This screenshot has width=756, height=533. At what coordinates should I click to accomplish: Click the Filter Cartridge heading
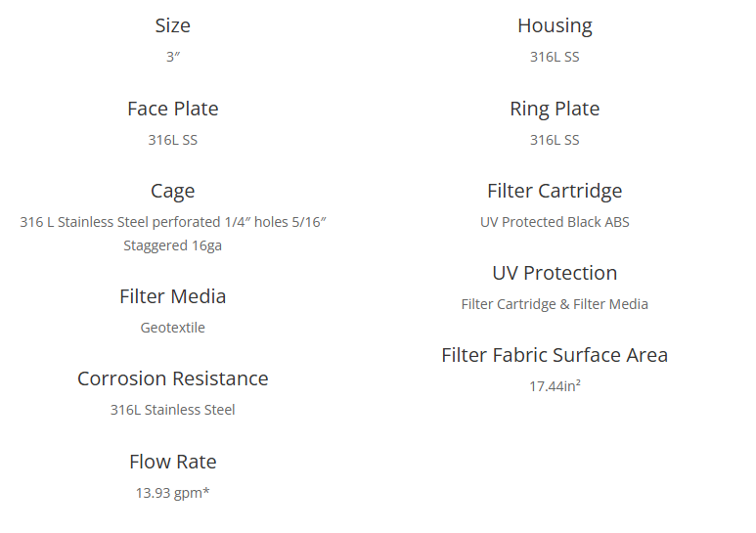coord(555,191)
